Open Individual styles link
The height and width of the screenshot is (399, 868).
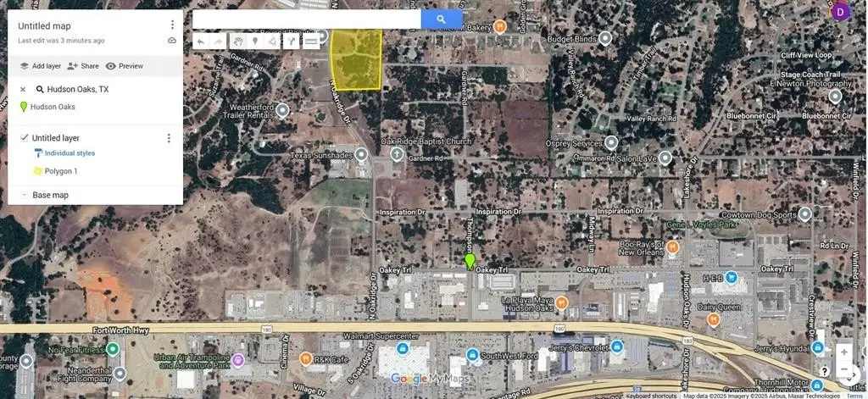tap(70, 153)
